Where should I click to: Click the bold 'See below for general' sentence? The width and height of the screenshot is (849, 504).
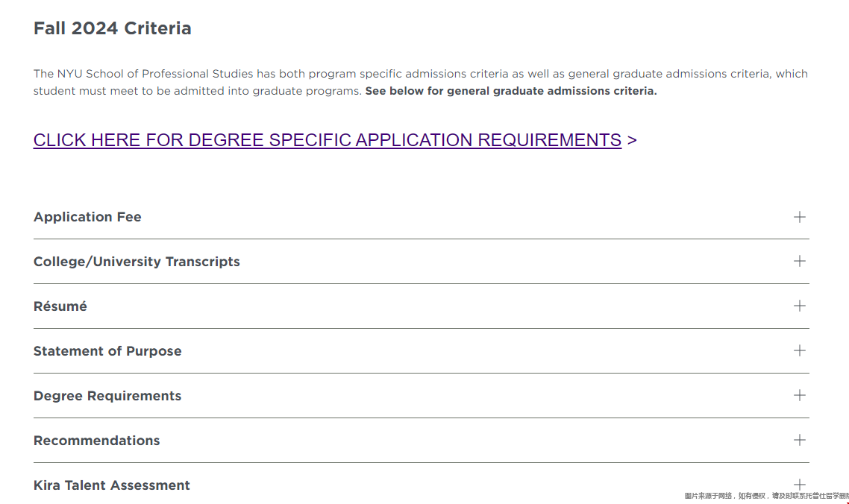tap(510, 91)
